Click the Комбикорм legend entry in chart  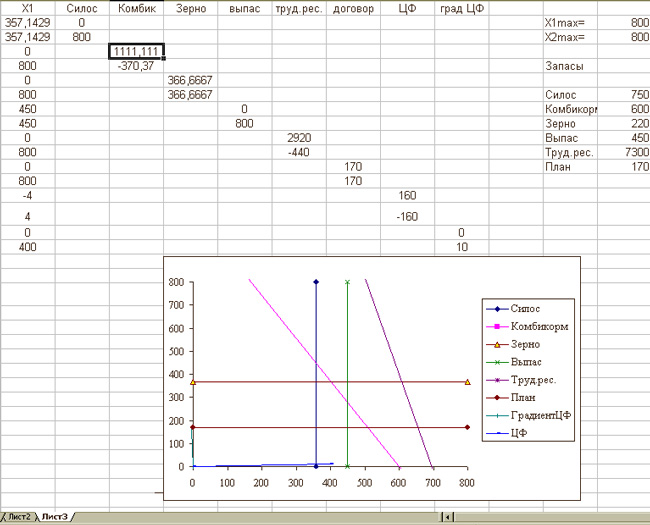click(527, 326)
